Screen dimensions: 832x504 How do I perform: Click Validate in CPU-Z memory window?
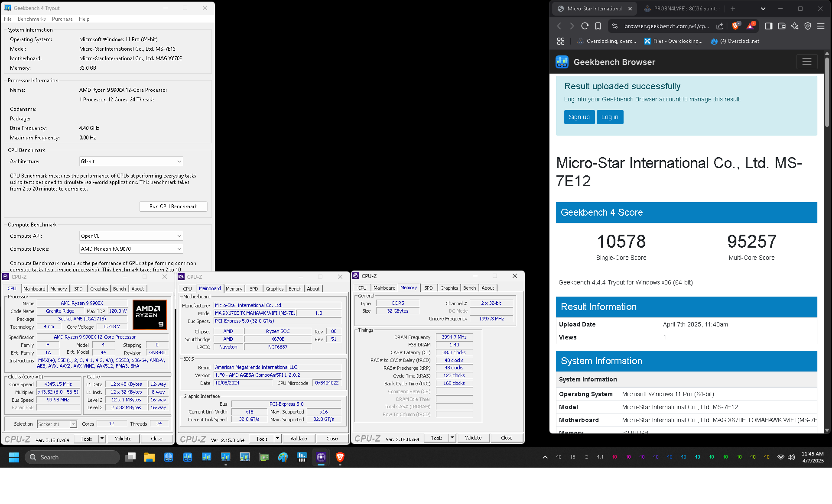(x=473, y=438)
